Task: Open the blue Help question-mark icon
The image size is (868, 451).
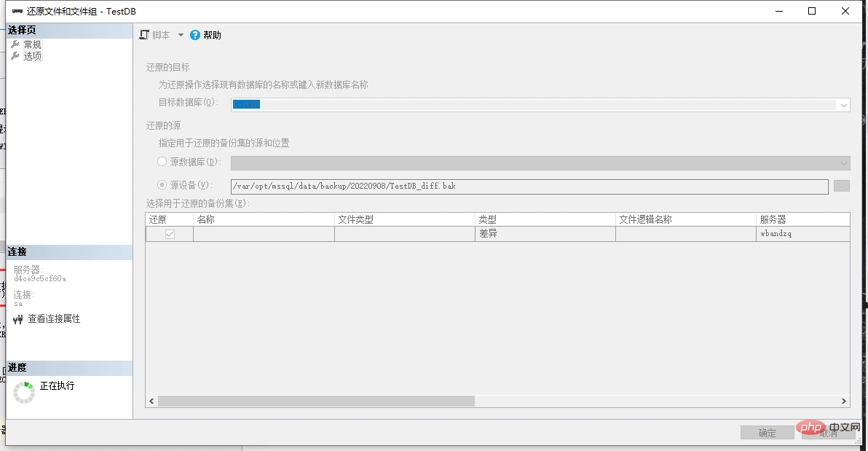Action: pyautogui.click(x=195, y=35)
